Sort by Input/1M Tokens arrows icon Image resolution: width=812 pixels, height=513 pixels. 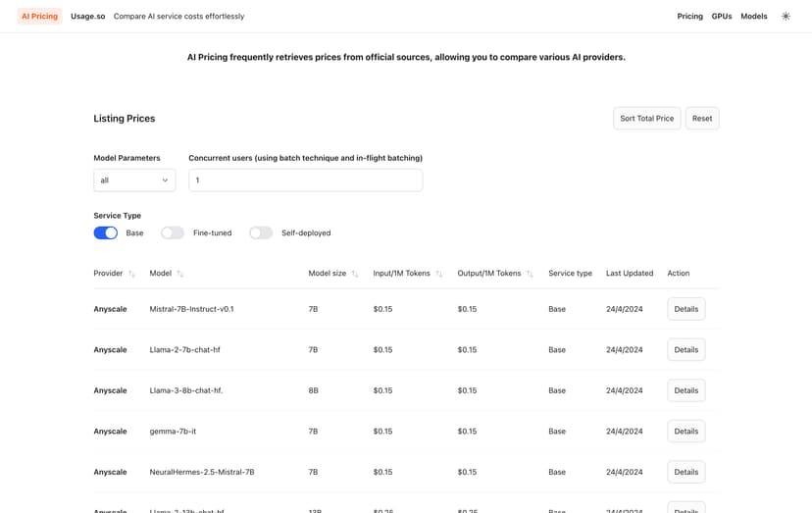coord(439,274)
